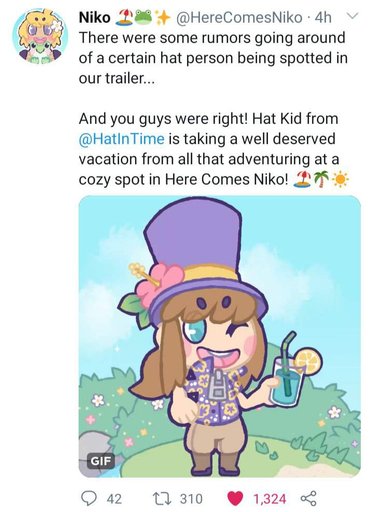373x512 pixels.
Task: Visit the @HereComesNiko handle
Action: click(x=239, y=18)
